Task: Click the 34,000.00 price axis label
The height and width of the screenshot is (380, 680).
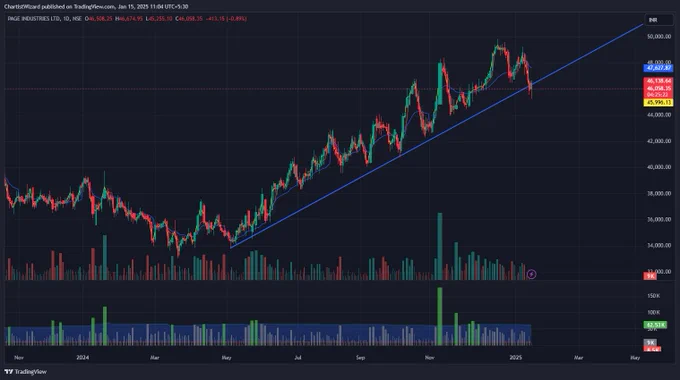Action: (x=659, y=246)
